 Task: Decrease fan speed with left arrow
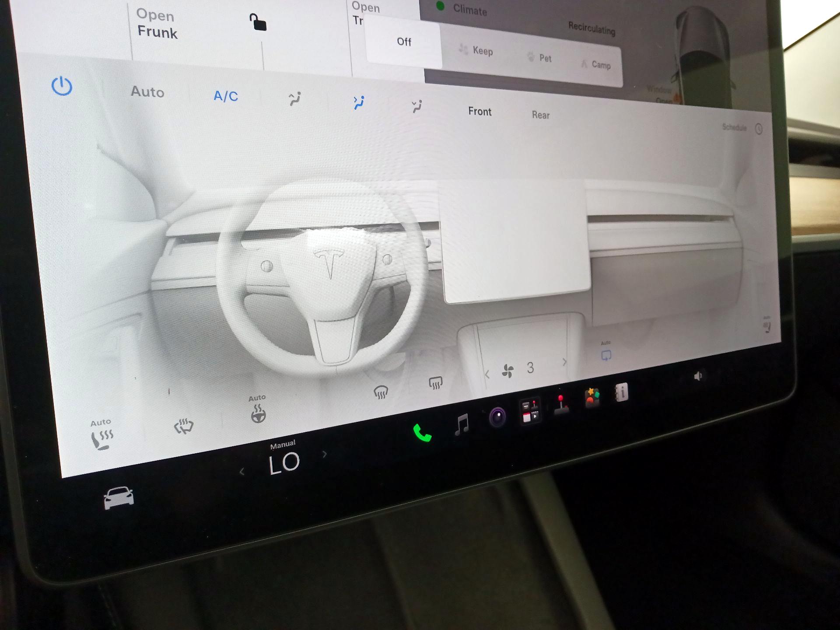click(x=487, y=374)
